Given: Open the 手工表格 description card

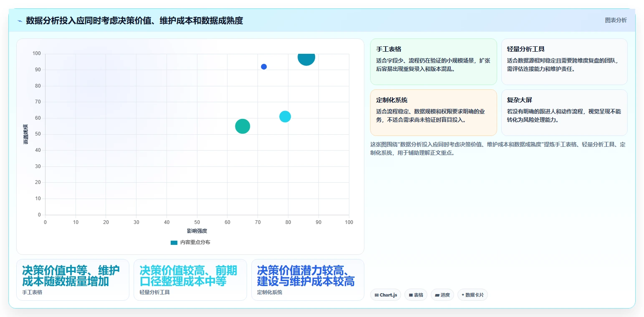Looking at the screenshot, I should coord(433,62).
